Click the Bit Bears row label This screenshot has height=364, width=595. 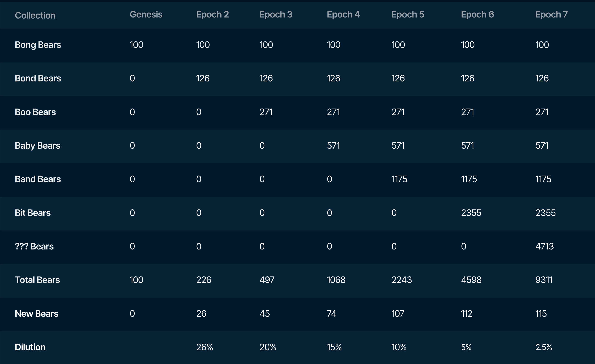coord(33,213)
